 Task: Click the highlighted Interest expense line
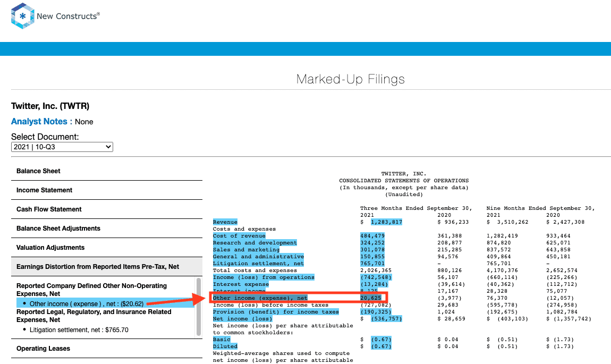tap(241, 284)
